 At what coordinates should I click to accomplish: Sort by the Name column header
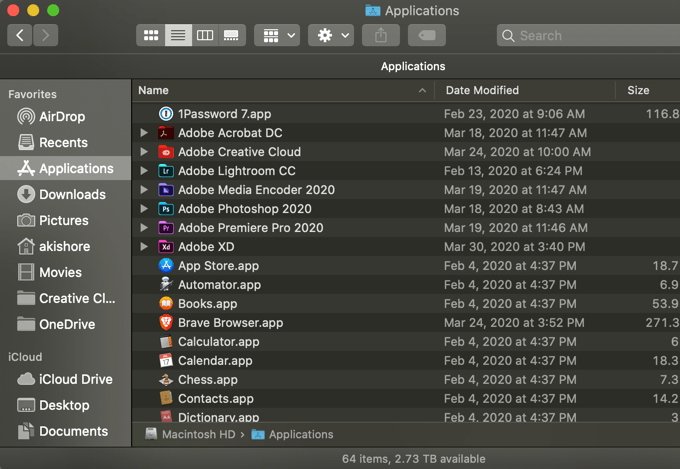283,90
